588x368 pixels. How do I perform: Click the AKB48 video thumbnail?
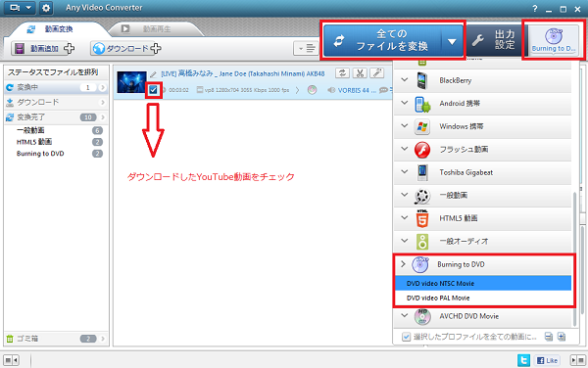[x=131, y=82]
